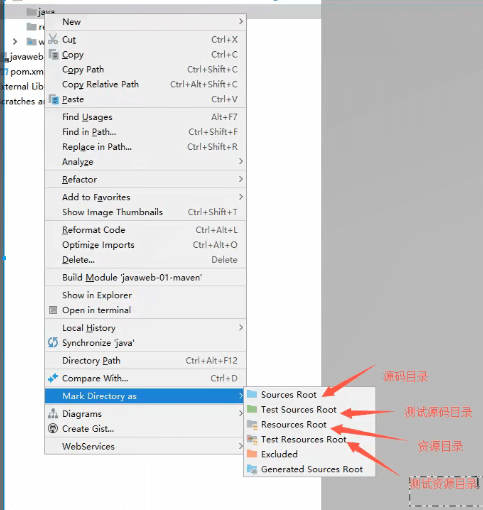Select Find in Path...
483x510 pixels.
pos(145,132)
